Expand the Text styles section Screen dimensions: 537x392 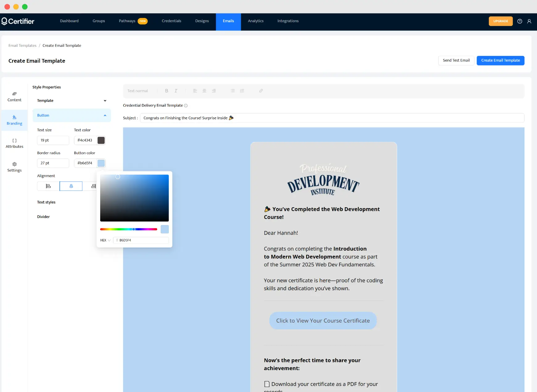pos(46,202)
